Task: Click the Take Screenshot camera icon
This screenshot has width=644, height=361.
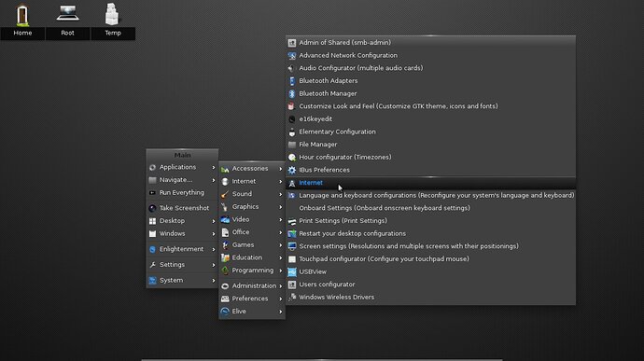Action: pos(152,208)
